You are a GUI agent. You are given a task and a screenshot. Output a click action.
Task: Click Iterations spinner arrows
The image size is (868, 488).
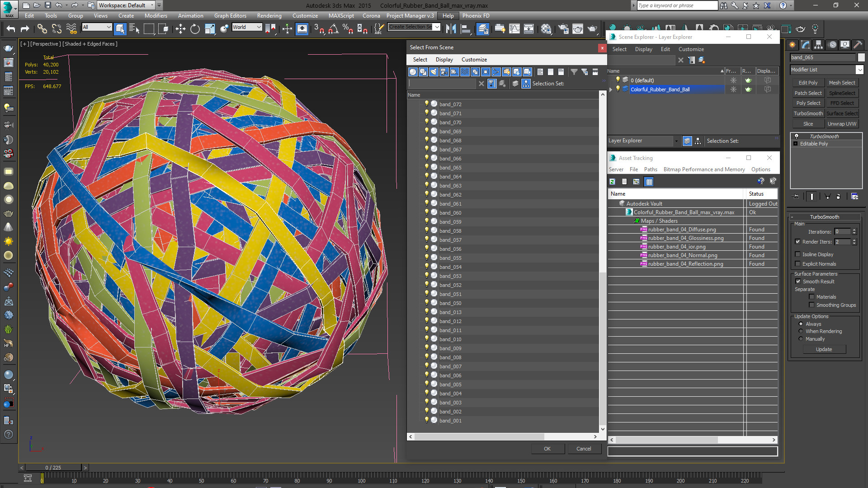[x=854, y=232]
